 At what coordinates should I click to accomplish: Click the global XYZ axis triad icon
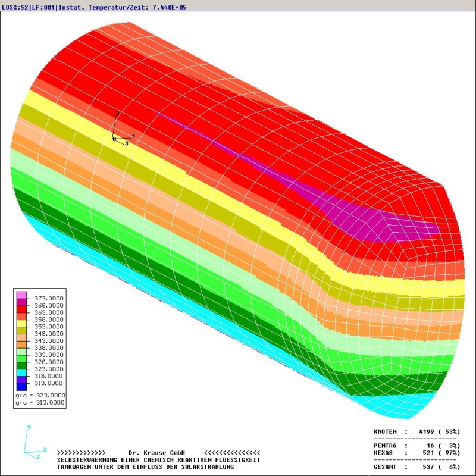click(35, 443)
